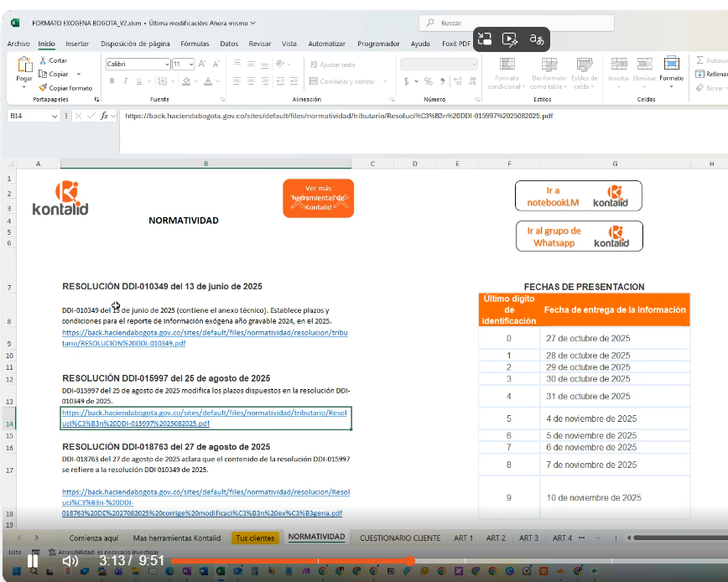Open the Calibri font name dropdown
The height and width of the screenshot is (582, 728).
click(166, 64)
